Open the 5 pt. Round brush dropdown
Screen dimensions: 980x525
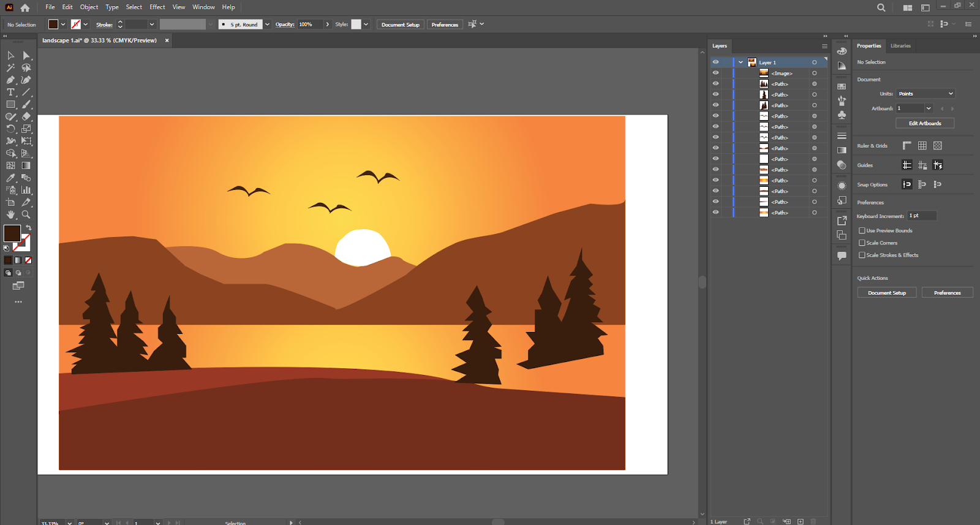(x=267, y=25)
